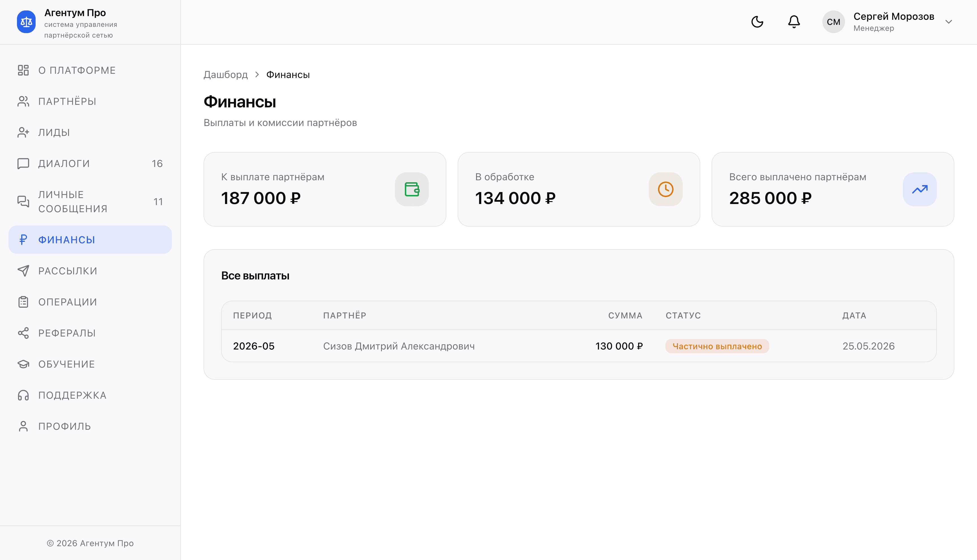The height and width of the screenshot is (560, 977).
Task: Toggle dark mode with the moon icon
Action: [757, 21]
